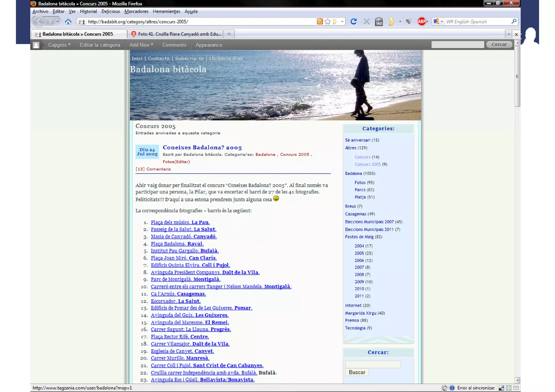This screenshot has width=555, height=392.
Task: Click the Festes de Maig category link
Action: click(359, 237)
